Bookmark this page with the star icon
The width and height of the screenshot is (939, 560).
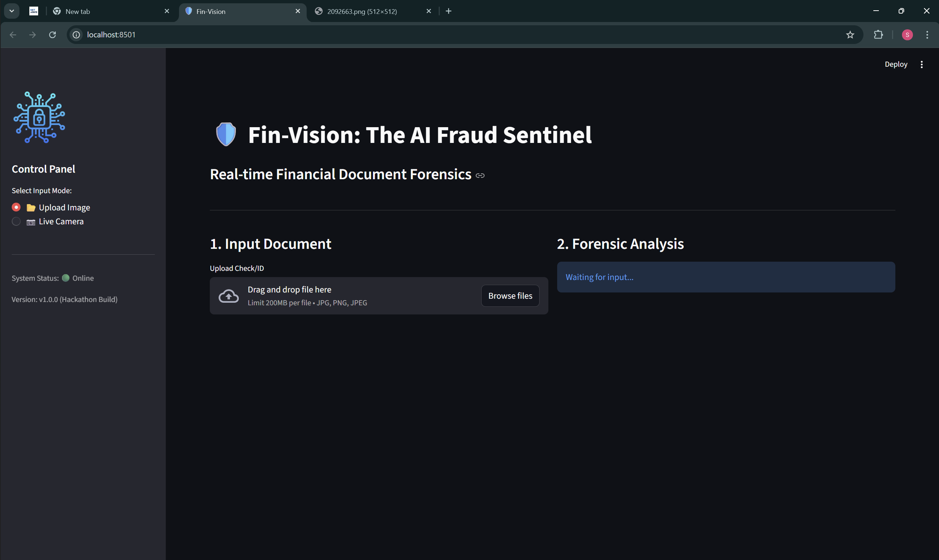click(x=850, y=35)
